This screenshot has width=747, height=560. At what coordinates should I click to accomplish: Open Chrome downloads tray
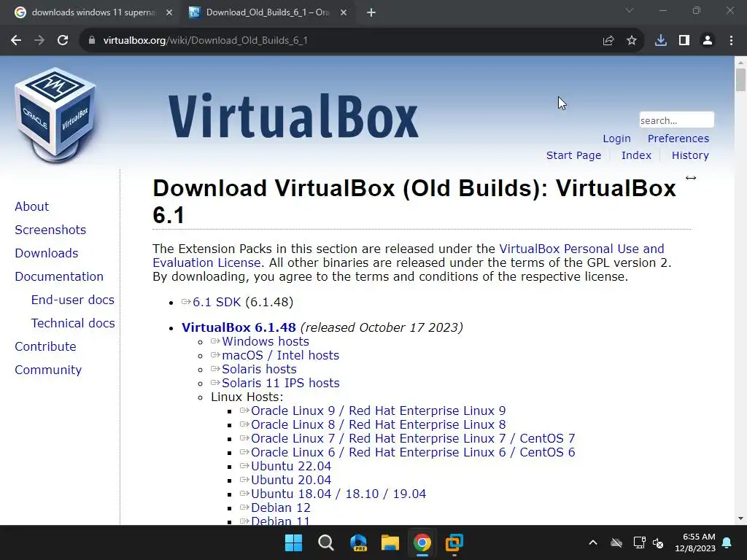(661, 41)
